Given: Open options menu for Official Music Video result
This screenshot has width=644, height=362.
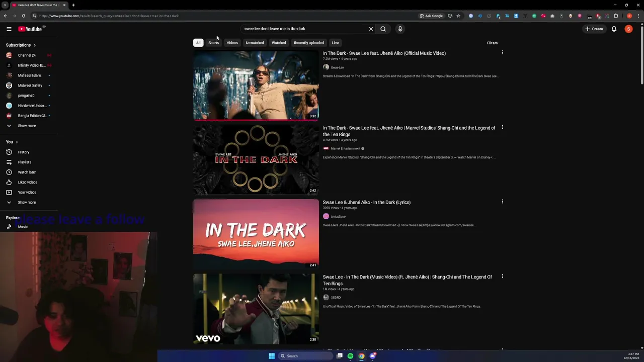Looking at the screenshot, I should point(502,53).
